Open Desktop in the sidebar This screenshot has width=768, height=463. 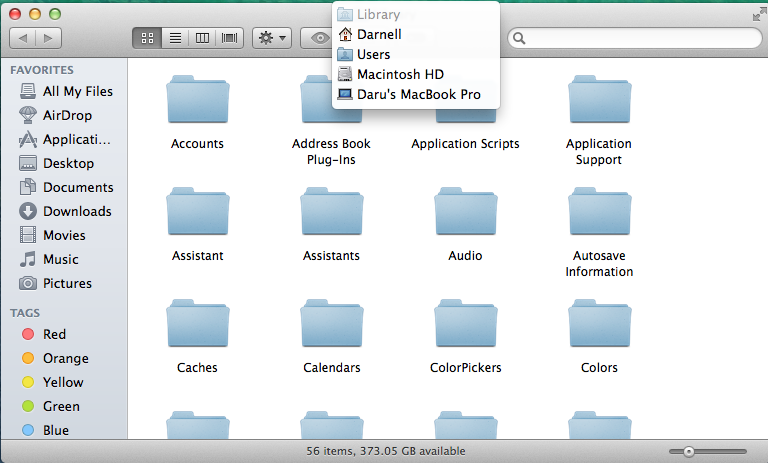click(x=56, y=163)
